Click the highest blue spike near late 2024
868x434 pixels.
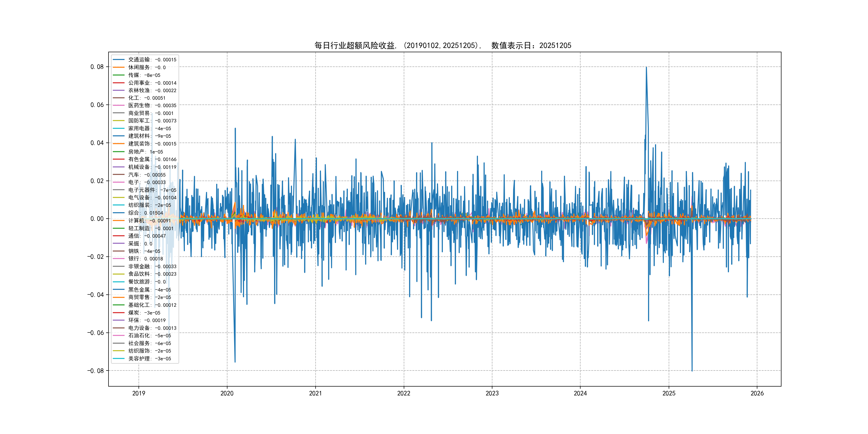646,68
